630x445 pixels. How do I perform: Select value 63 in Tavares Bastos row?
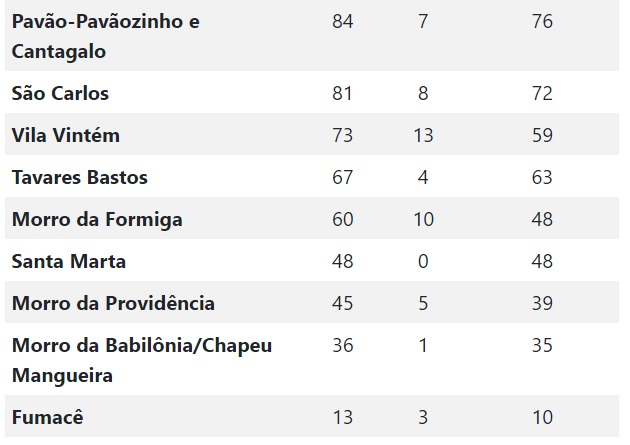coord(542,178)
